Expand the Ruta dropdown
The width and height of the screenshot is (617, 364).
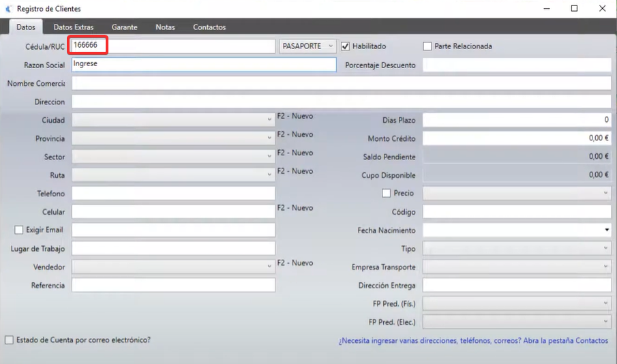tap(173, 175)
